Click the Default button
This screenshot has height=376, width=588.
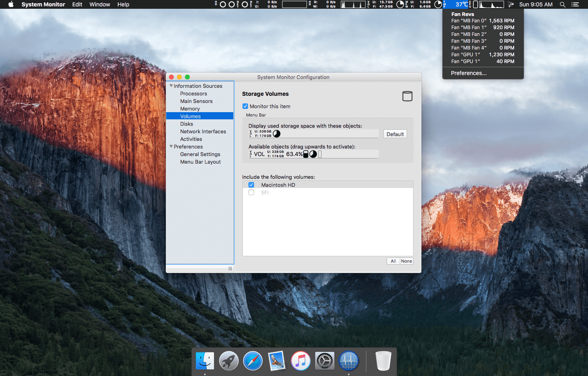pyautogui.click(x=395, y=134)
